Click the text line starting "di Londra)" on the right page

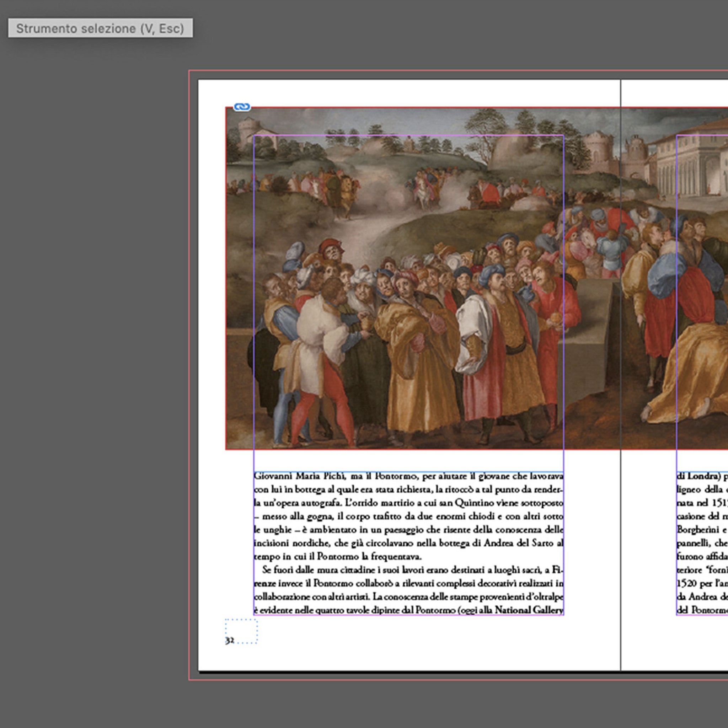pyautogui.click(x=702, y=476)
